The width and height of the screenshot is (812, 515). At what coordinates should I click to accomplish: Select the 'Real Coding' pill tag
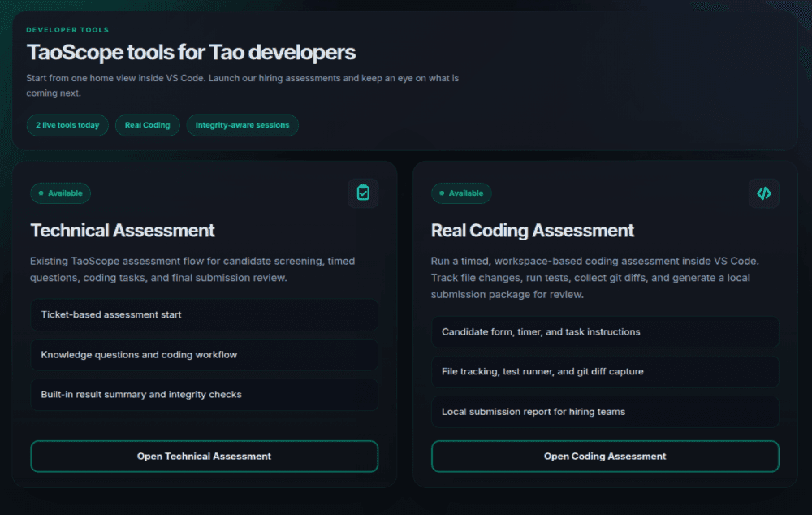pos(147,125)
